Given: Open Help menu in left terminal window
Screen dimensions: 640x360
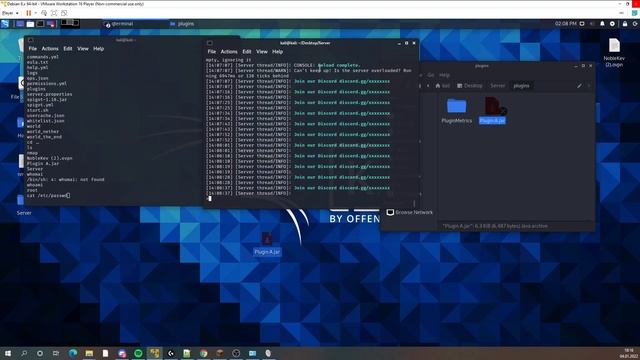Looking at the screenshot, I should tap(98, 49).
